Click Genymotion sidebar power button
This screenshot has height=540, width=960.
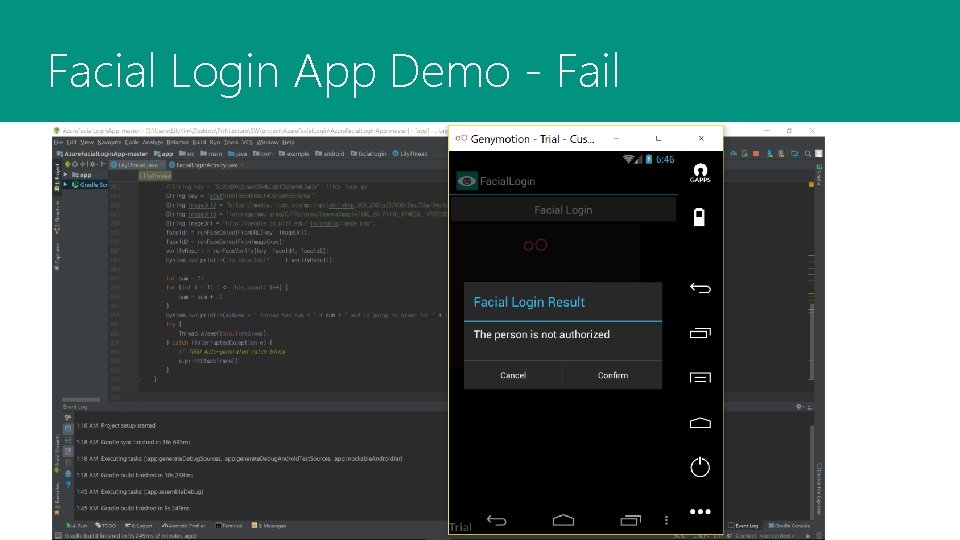pos(700,467)
